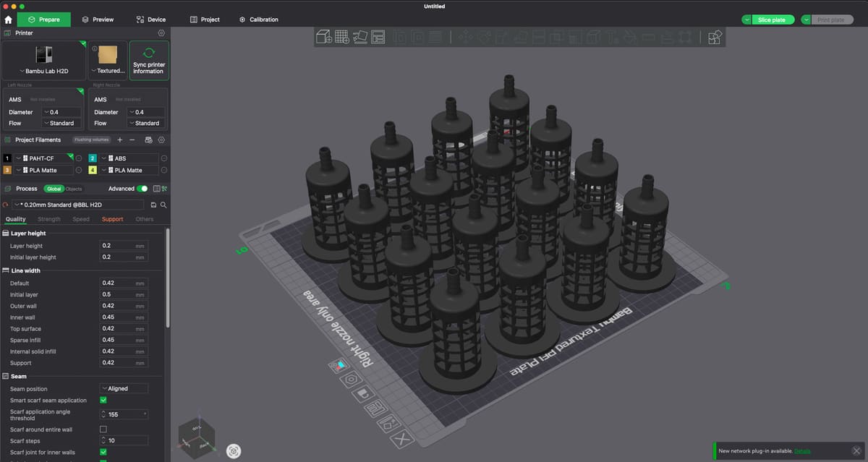Select Objects process scope
The width and height of the screenshot is (868, 462).
pos(74,189)
